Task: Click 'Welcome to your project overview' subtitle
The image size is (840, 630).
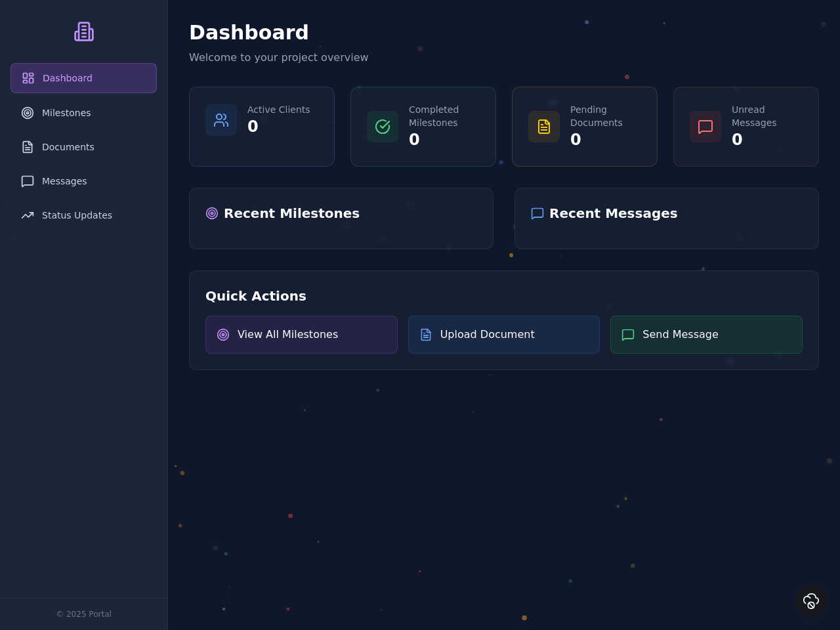Action: point(279,57)
